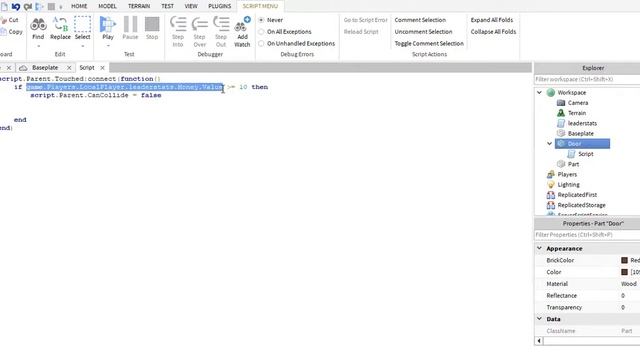Click the Filter Properties input field
This screenshot has height=360, width=640.
(587, 235)
